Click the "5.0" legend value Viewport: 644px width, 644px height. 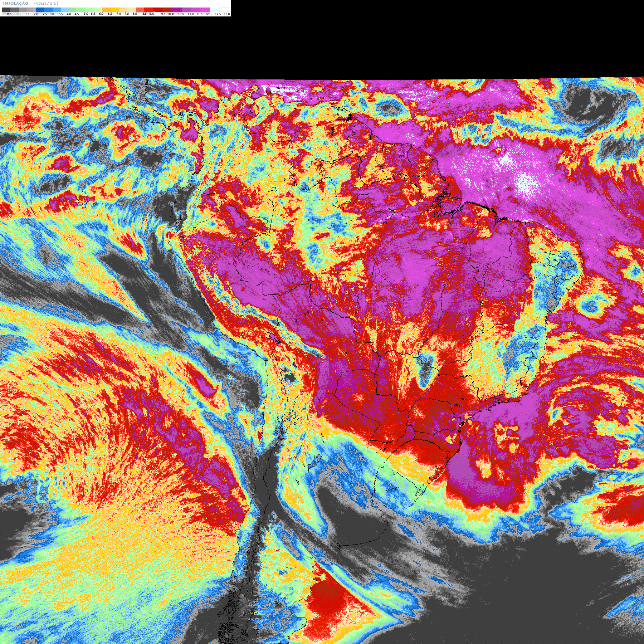pos(86,14)
